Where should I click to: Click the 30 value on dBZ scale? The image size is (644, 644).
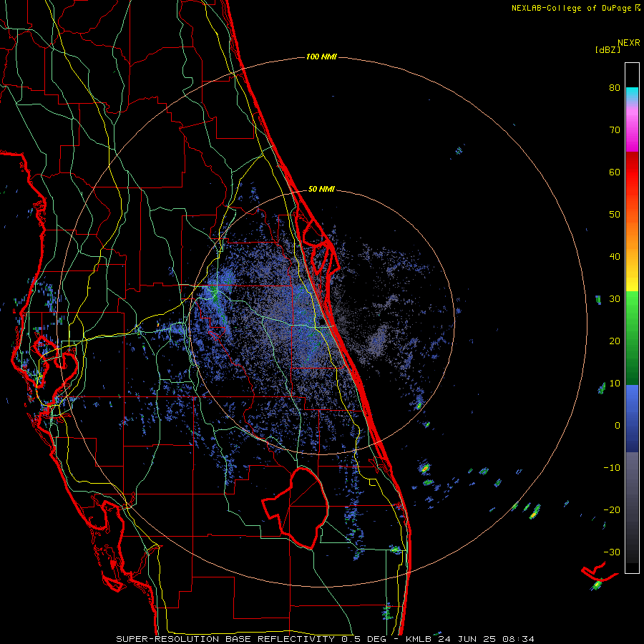pos(615,299)
